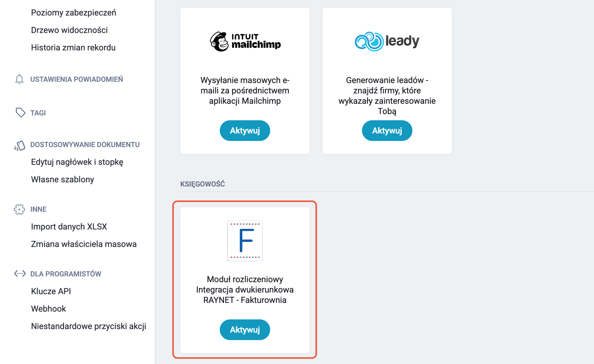Open Import danych XLSX
The width and height of the screenshot is (594, 364).
69,227
